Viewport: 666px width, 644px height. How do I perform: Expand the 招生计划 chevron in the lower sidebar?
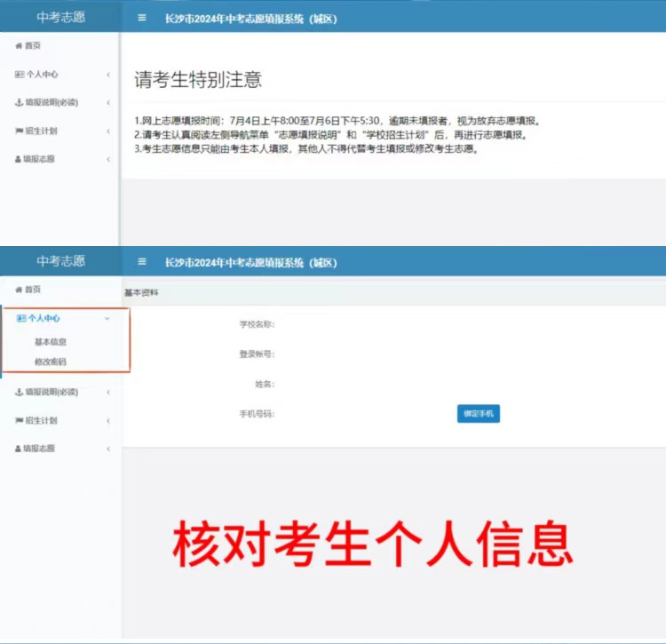point(107,421)
